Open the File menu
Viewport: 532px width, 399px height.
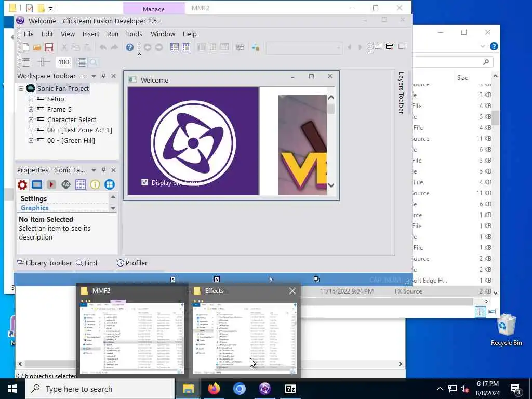coord(29,34)
